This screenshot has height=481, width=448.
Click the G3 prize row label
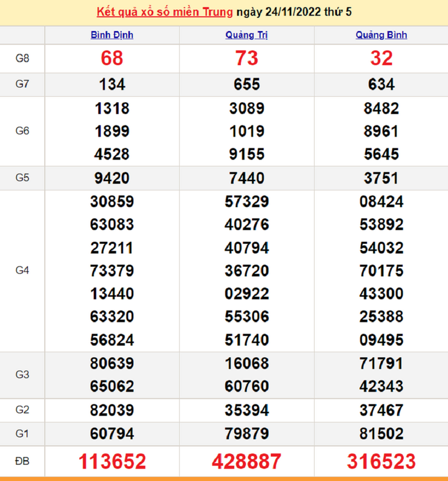(22, 375)
